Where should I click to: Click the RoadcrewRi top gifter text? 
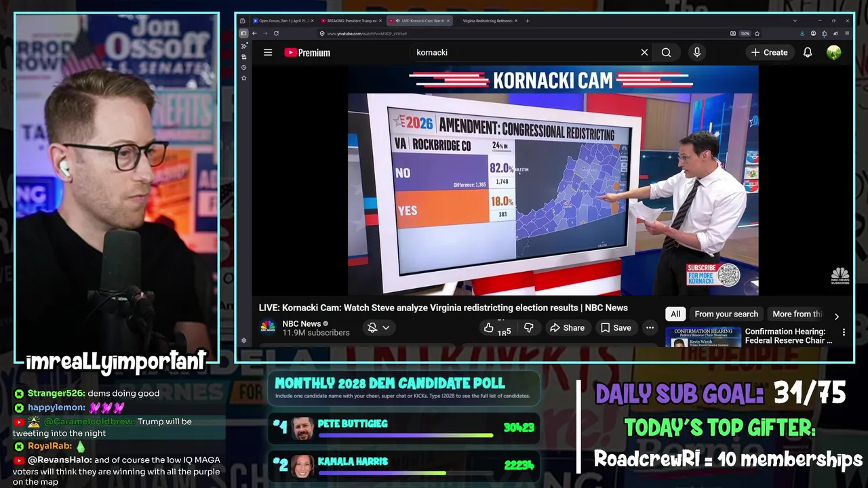tap(728, 459)
